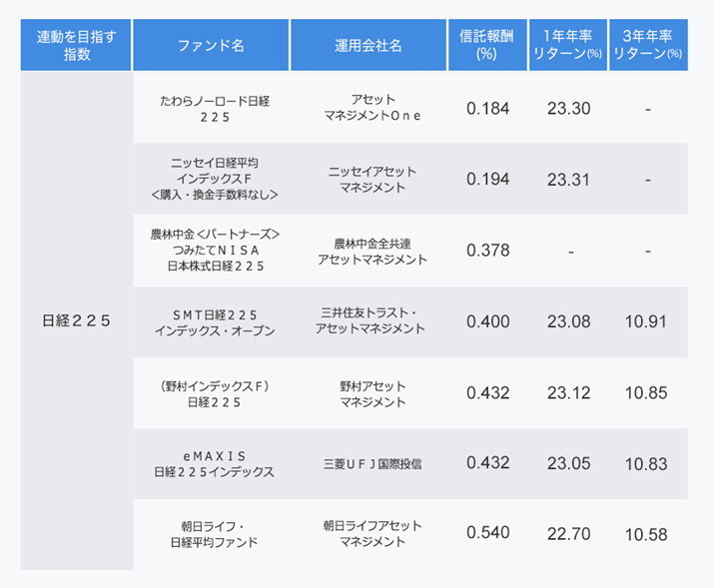This screenshot has width=714, height=588.
Task: Click アセットマネジメントＯｎｅ company name
Action: coord(372,108)
